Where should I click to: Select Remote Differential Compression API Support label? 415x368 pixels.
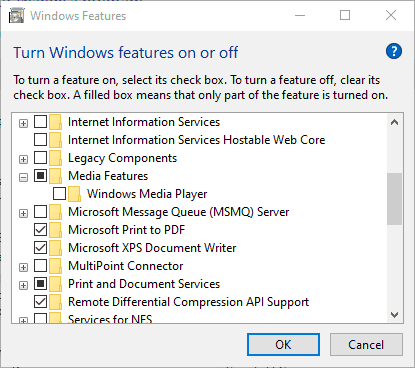click(189, 302)
